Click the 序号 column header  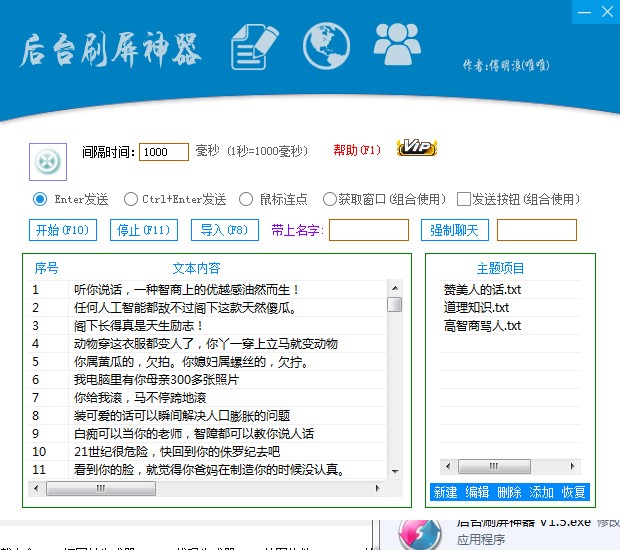point(46,268)
